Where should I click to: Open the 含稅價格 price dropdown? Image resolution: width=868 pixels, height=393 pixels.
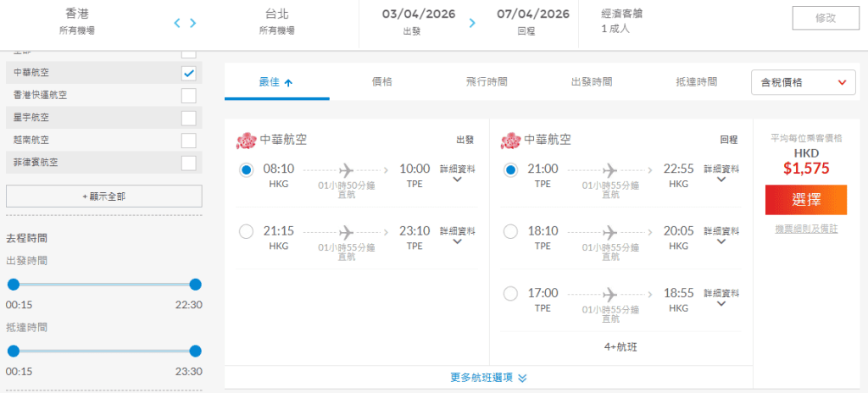(804, 82)
